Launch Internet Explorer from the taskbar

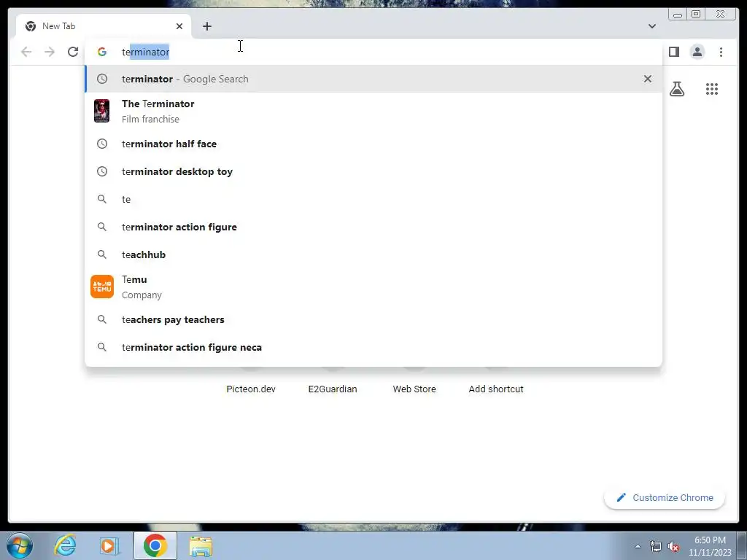(x=65, y=545)
